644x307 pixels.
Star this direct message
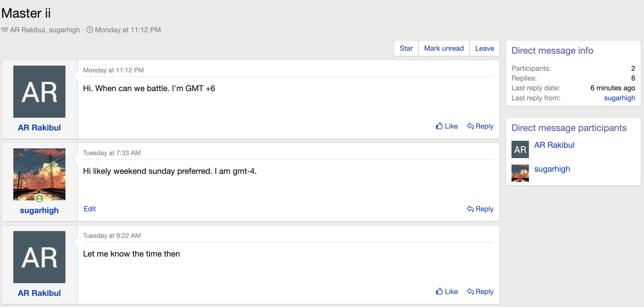click(406, 48)
